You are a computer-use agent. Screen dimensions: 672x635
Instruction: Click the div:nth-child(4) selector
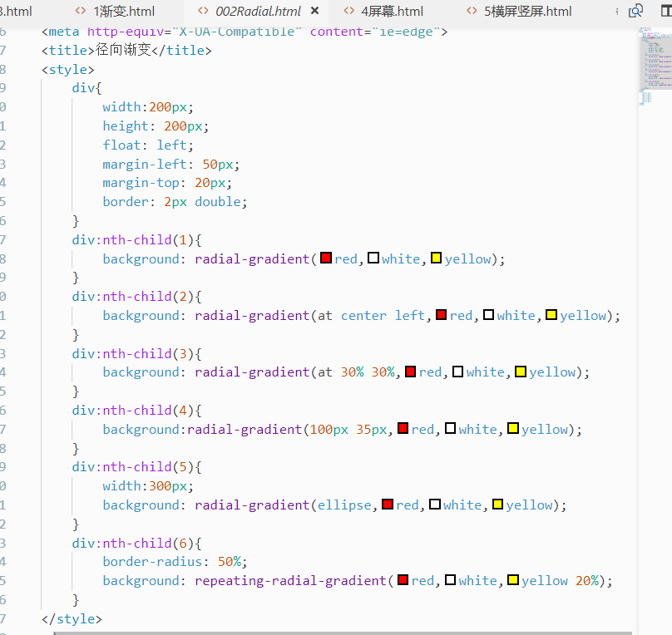pos(132,411)
